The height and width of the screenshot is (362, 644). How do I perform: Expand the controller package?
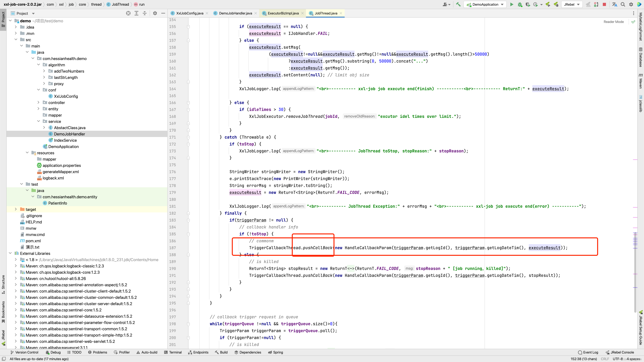(x=39, y=102)
